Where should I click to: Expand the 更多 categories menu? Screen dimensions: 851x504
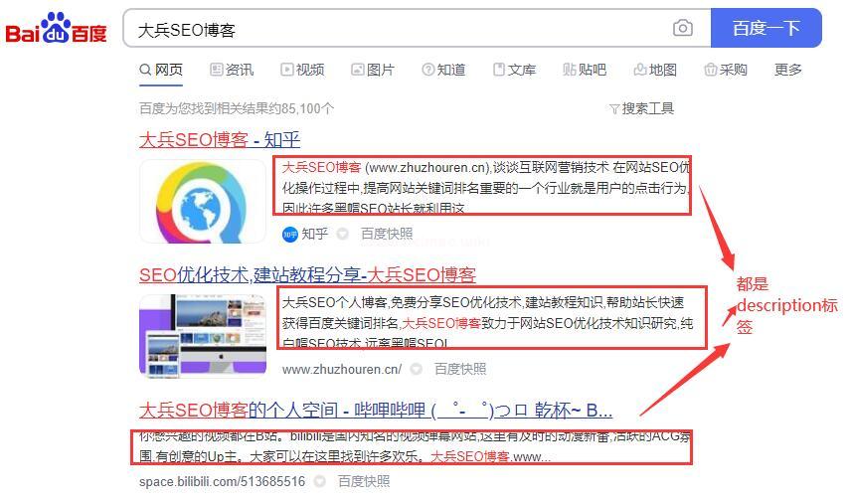pyautogui.click(x=787, y=70)
